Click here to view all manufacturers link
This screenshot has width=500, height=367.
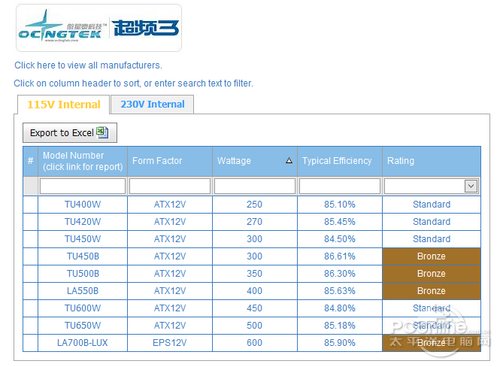click(88, 65)
